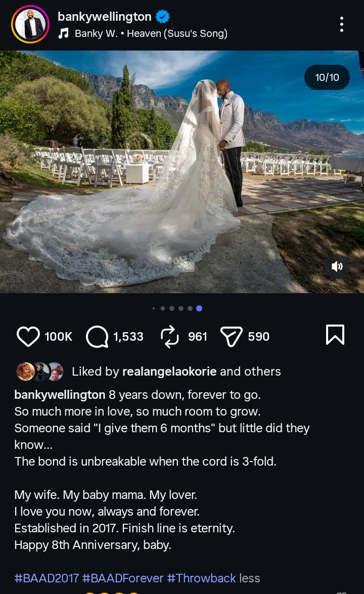Open bankywellington's profile picture story
The height and width of the screenshot is (594, 364).
(x=30, y=24)
